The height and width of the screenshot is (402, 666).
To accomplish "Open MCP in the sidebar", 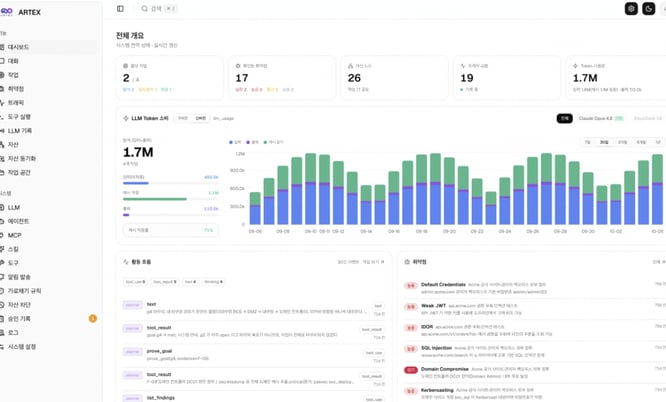I will coord(49,235).
